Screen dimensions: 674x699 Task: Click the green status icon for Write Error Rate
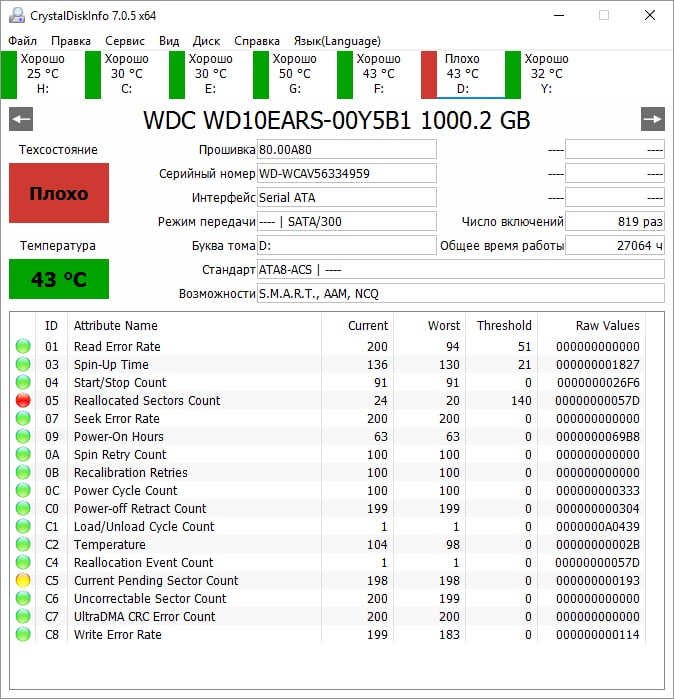(x=23, y=634)
